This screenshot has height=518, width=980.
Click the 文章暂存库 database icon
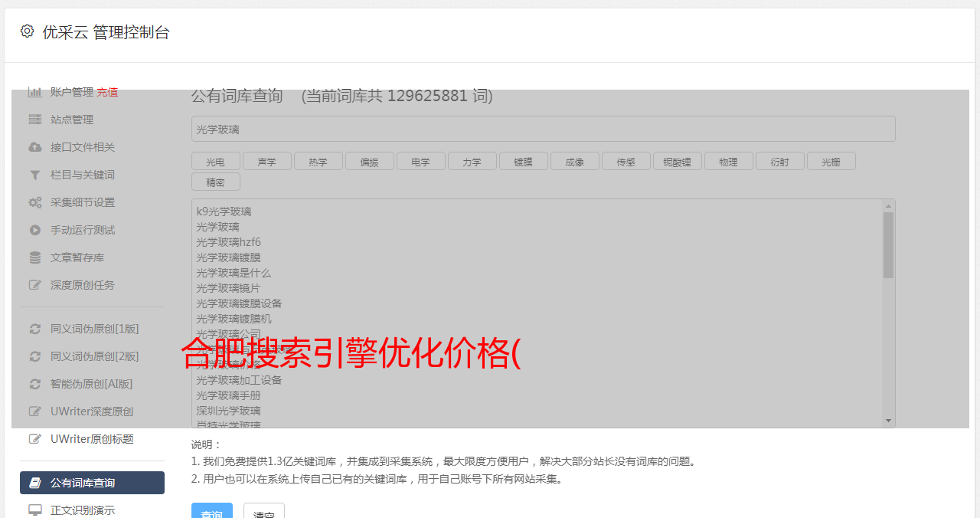pos(34,257)
